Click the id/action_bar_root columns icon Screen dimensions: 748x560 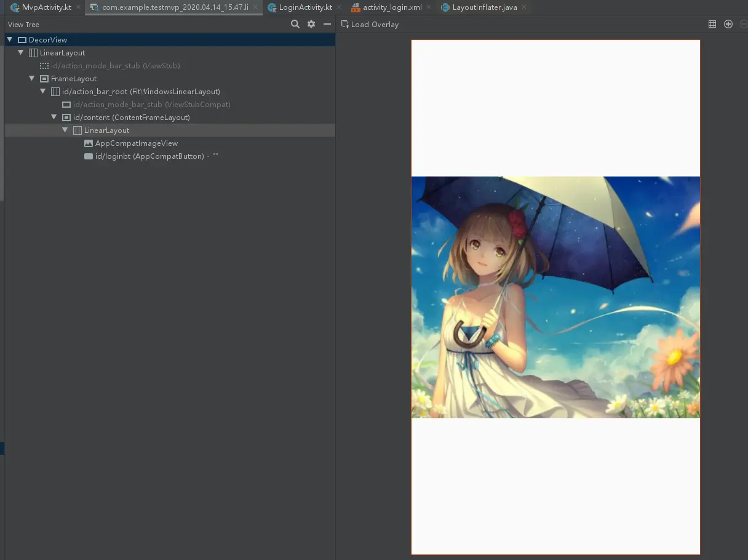(x=55, y=91)
